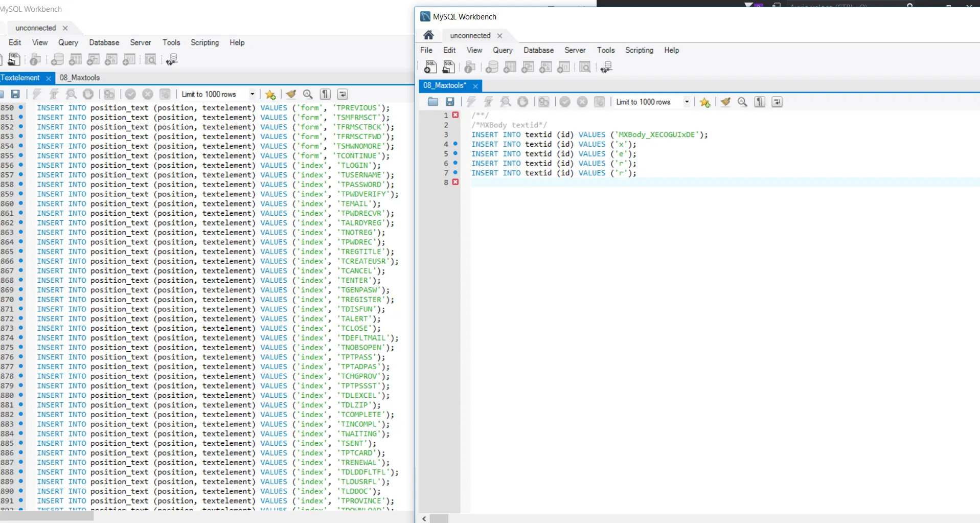Open the Database menu in front window
Viewport: 980px width, 523px height.
click(x=539, y=50)
